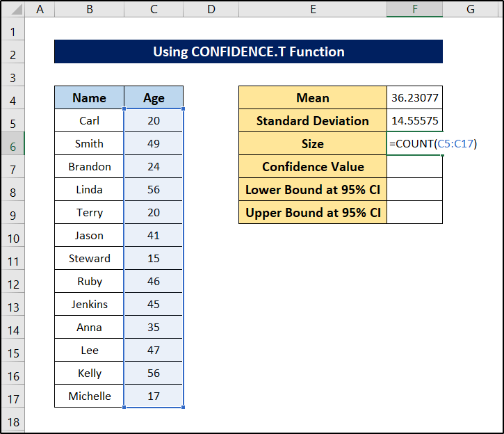The width and height of the screenshot is (504, 434).
Task: Select the Mean value cell 36.23077
Action: coord(414,98)
